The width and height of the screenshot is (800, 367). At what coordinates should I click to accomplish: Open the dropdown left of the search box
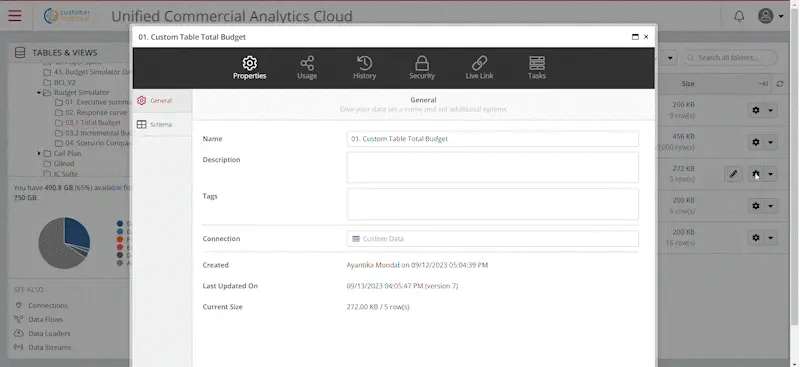click(669, 58)
